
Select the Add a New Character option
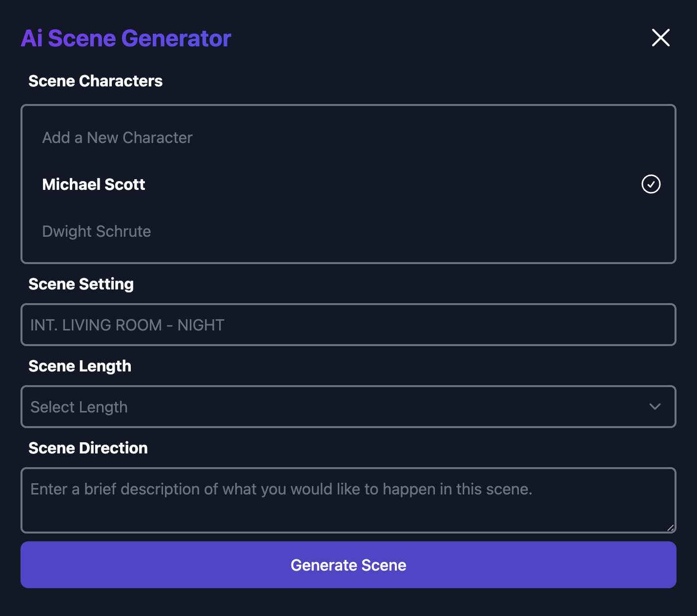point(117,138)
